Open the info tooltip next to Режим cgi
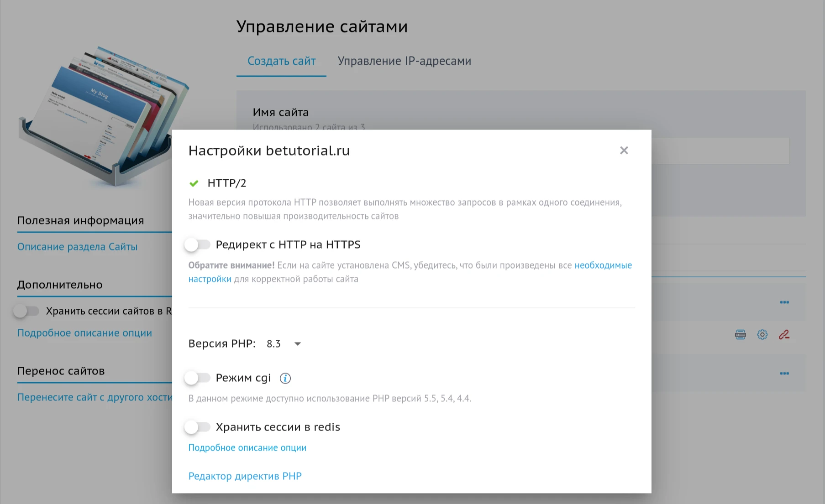Screen dimensions: 825x504 285,378
